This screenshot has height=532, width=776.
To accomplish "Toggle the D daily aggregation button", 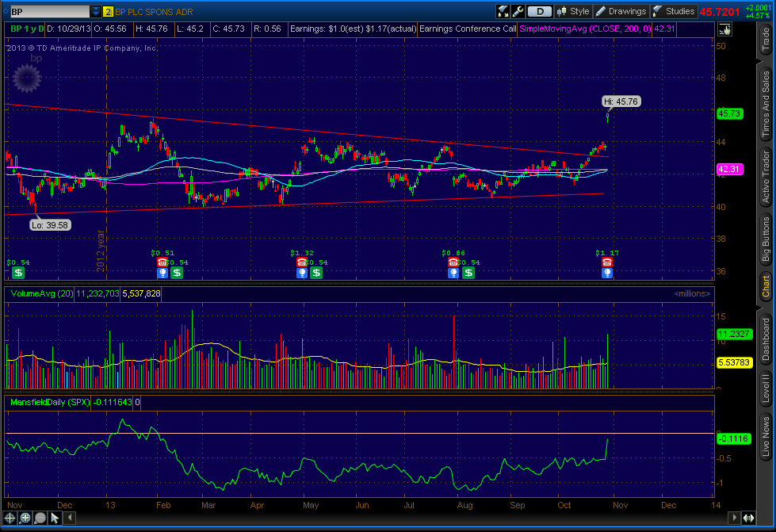I will 540,11.
